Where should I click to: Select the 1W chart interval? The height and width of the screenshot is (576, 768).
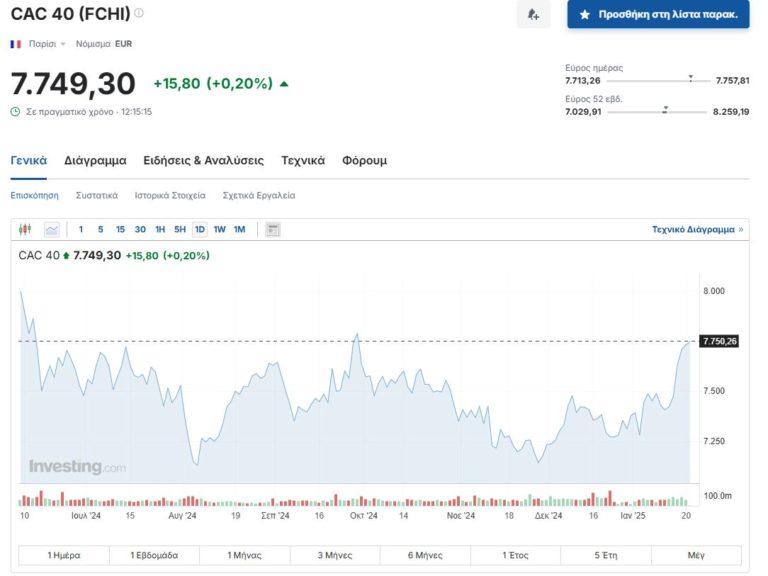pyautogui.click(x=219, y=230)
